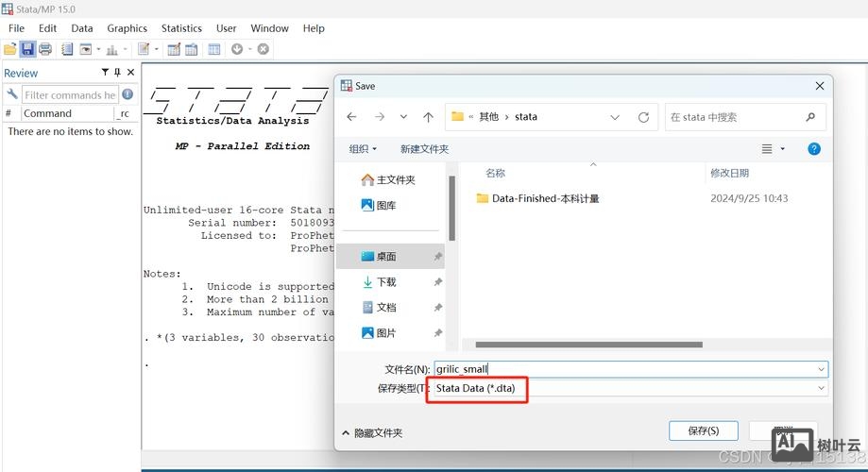Open the Data Editor (Edit) icon
This screenshot has width=868, height=472.
point(174,49)
